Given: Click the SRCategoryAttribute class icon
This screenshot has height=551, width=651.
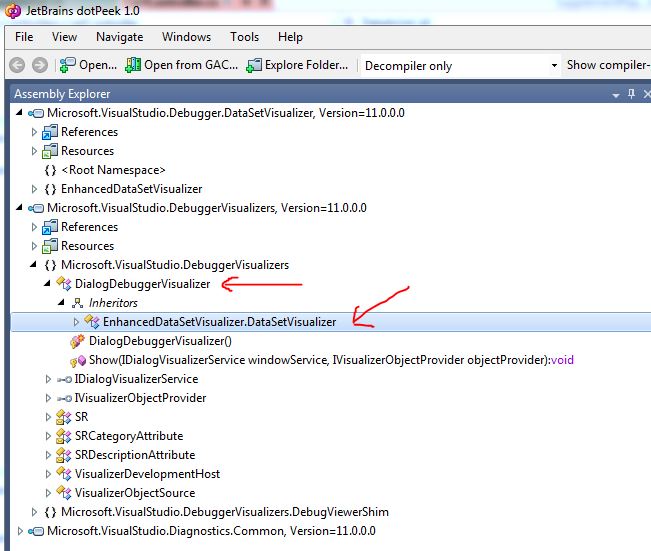Looking at the screenshot, I should (64, 436).
